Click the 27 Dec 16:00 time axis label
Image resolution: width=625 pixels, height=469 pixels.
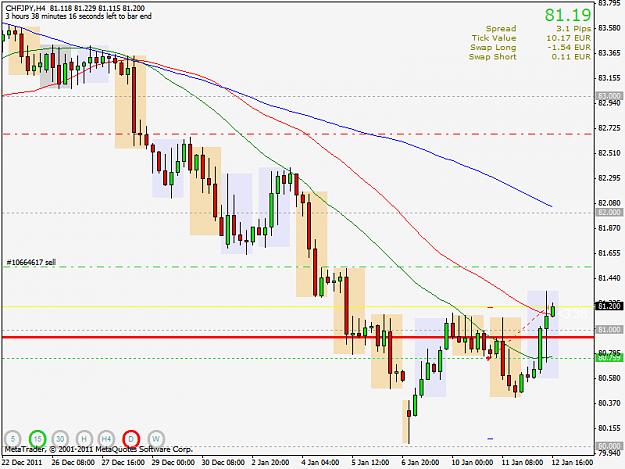[123, 463]
